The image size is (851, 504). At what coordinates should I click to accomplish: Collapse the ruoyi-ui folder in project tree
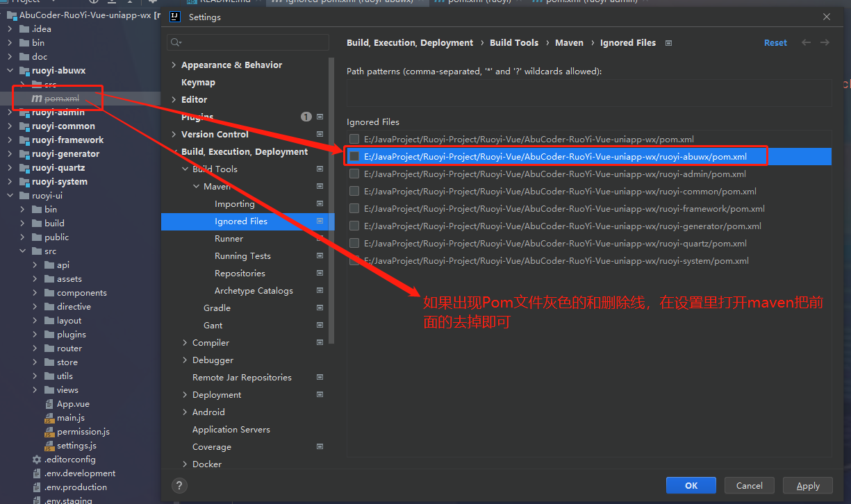(10, 196)
